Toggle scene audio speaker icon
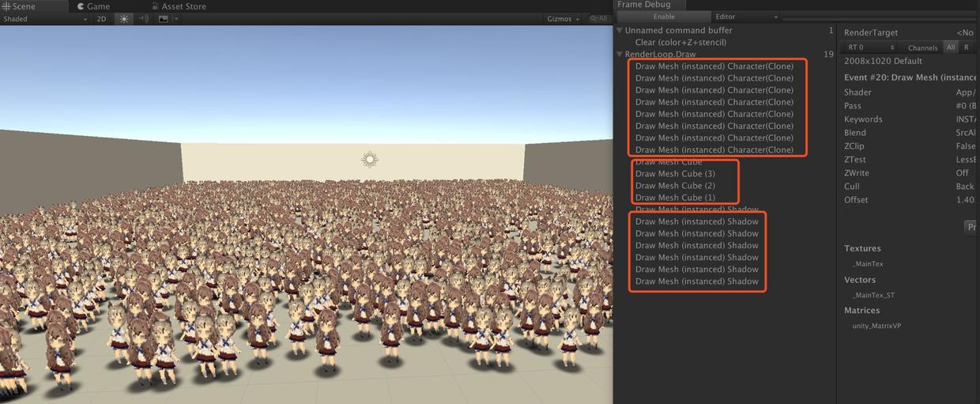Viewport: 980px width, 404px height. (x=144, y=19)
